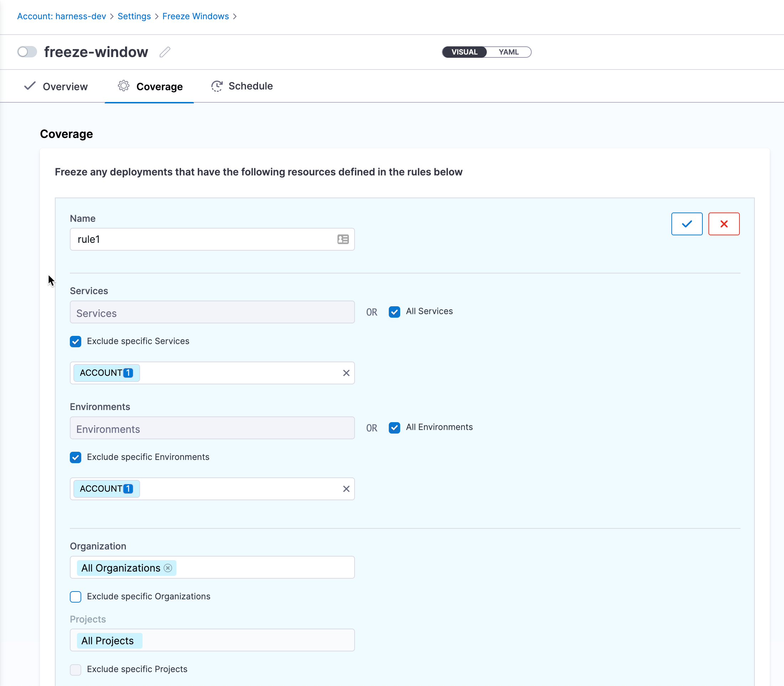Open excluded services ACCOUNT selector
This screenshot has height=686, width=784.
(x=107, y=373)
